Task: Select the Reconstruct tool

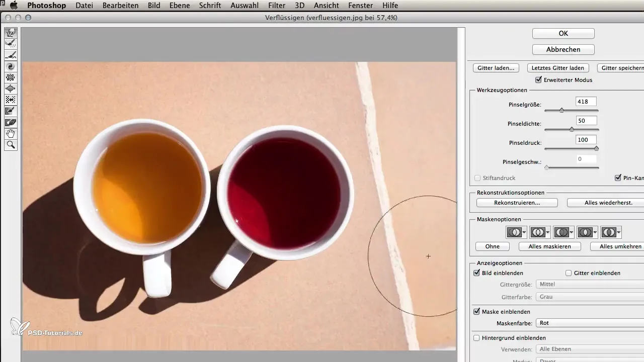Action: pos(11,44)
